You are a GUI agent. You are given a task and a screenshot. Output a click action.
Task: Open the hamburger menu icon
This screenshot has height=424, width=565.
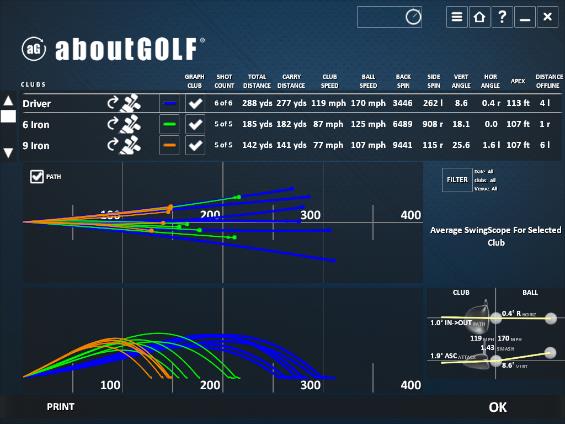click(457, 17)
